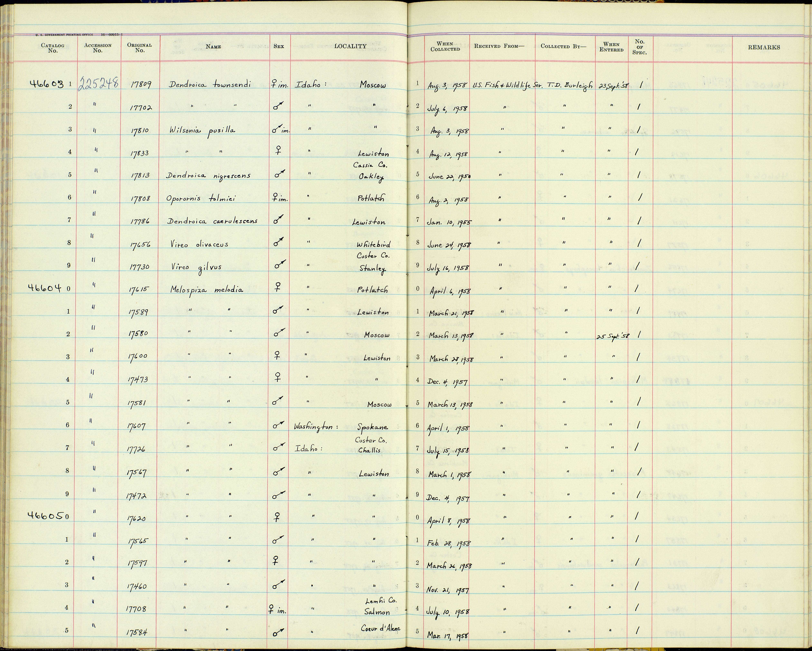
Task: Click original number 17584
Action: (136, 632)
